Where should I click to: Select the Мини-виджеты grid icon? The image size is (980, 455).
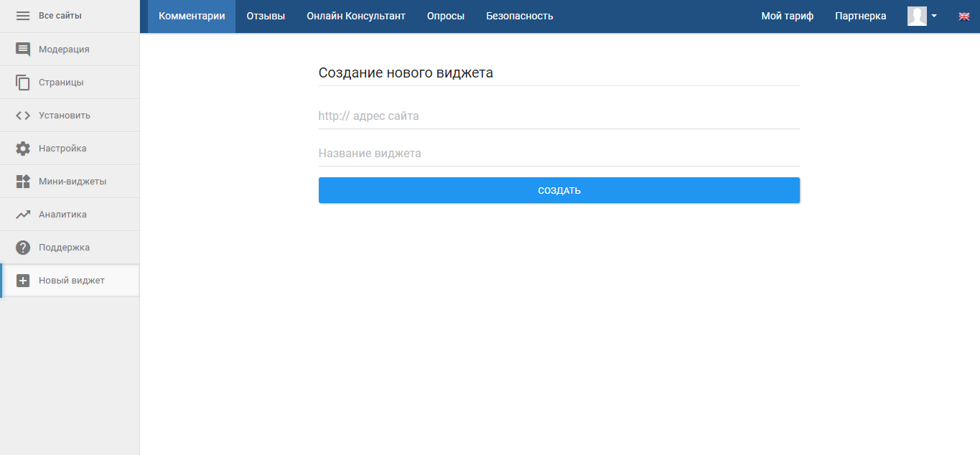pyautogui.click(x=22, y=181)
